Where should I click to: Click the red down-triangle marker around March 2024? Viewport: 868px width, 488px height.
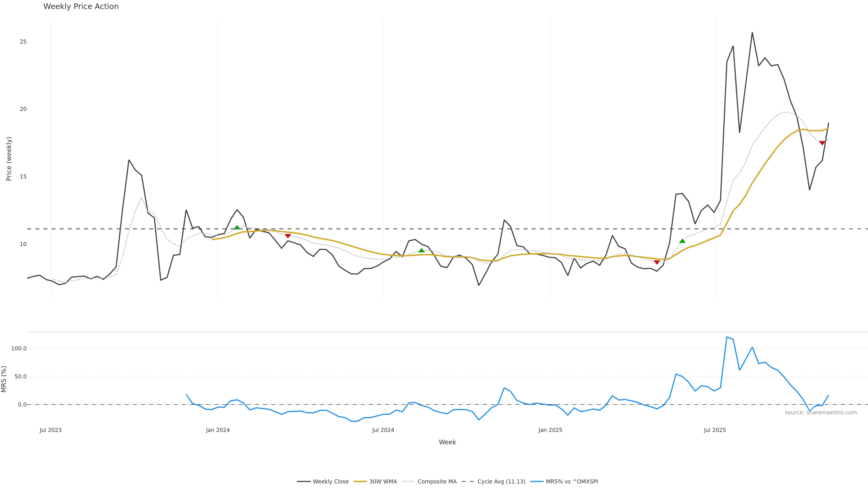coord(288,236)
